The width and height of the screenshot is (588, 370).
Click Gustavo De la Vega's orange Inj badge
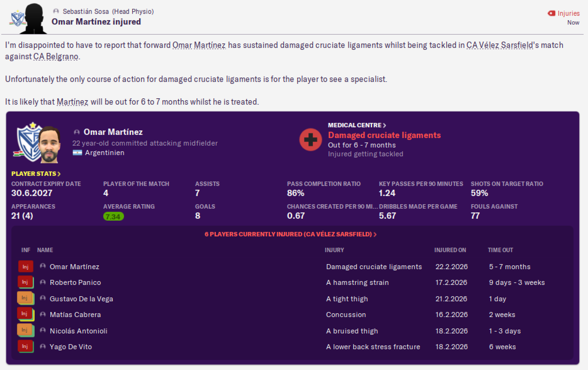tap(25, 298)
